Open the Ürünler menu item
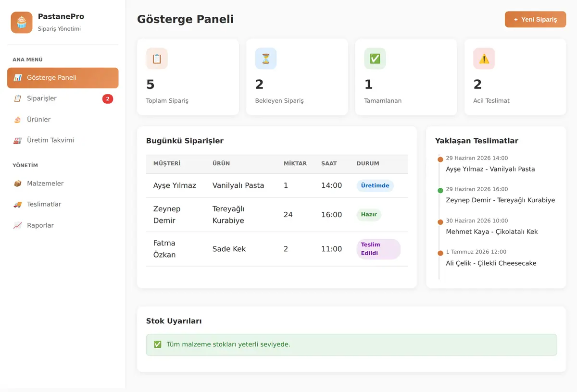Screen dimensions: 577x392 pyautogui.click(x=63, y=120)
